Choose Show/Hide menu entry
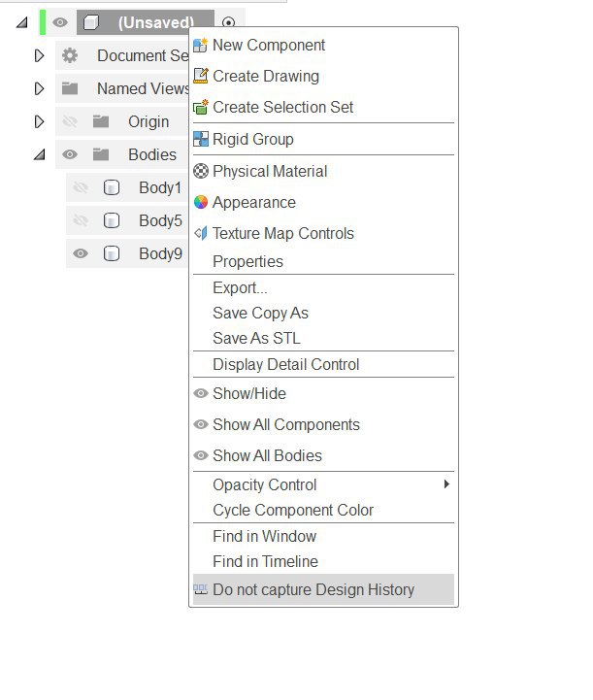The width and height of the screenshot is (593, 700). point(323,393)
